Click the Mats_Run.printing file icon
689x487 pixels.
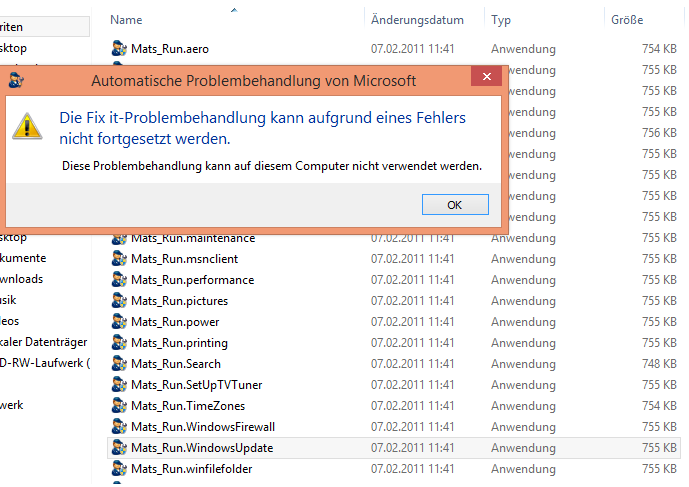(119, 342)
